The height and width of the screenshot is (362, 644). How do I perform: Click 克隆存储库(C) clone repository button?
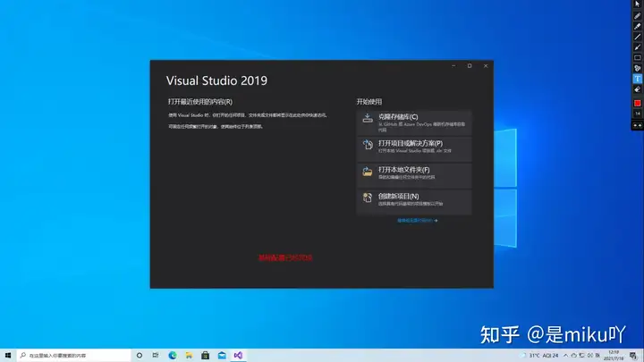[x=414, y=123]
